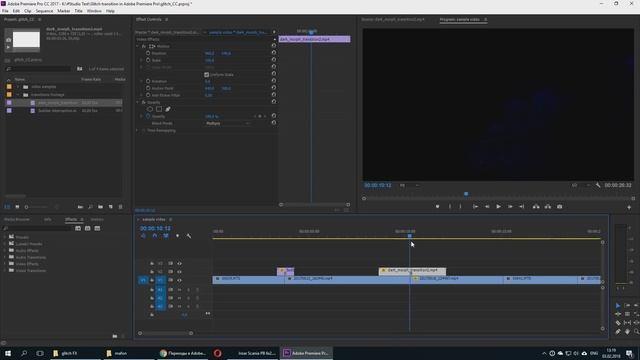This screenshot has width=640, height=360.
Task: Toggle Uniform Scale checkbox
Action: (206, 75)
